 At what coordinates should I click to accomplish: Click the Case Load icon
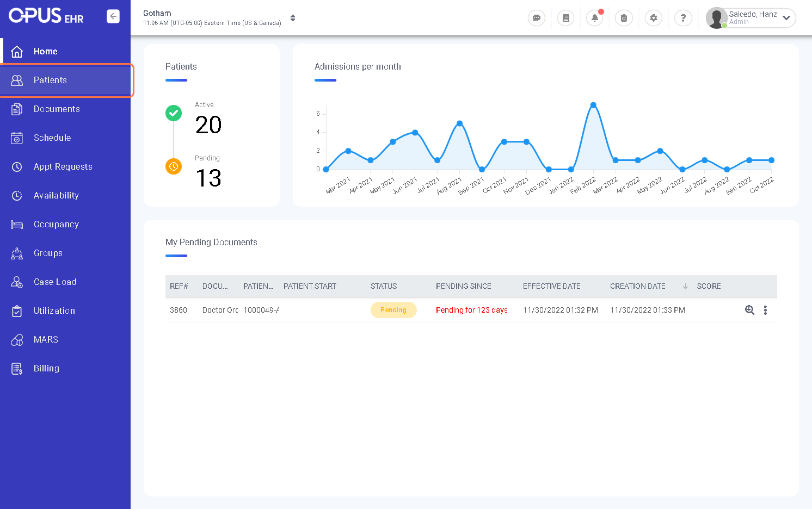[17, 282]
